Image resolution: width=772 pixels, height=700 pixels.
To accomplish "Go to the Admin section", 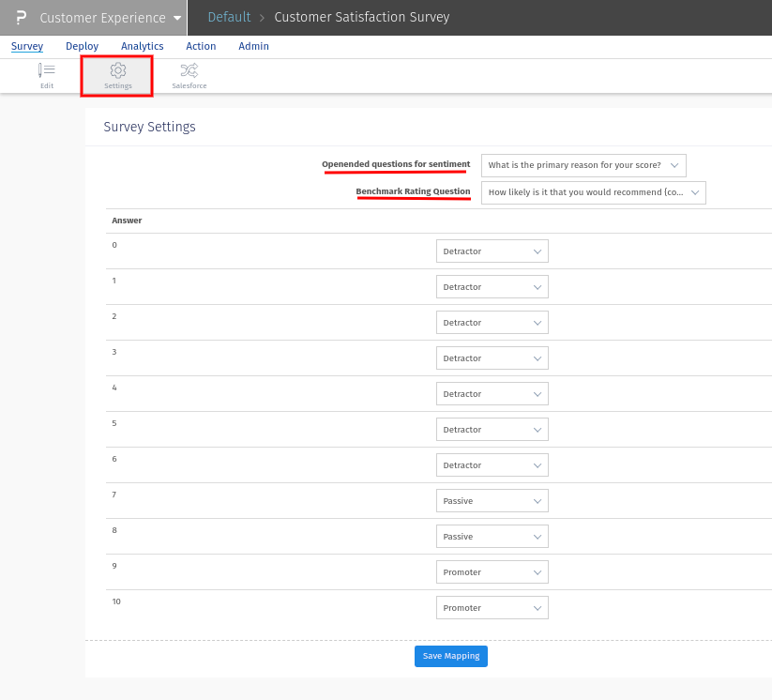I will (253, 46).
